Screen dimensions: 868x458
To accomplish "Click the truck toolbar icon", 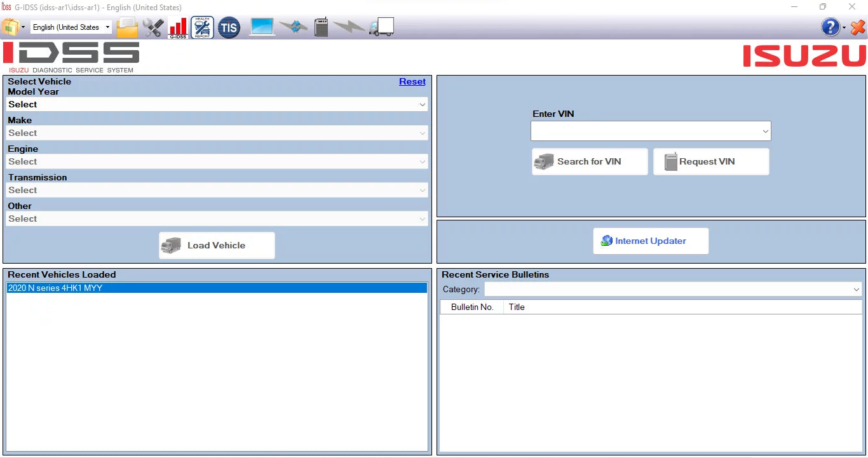I will 381,27.
